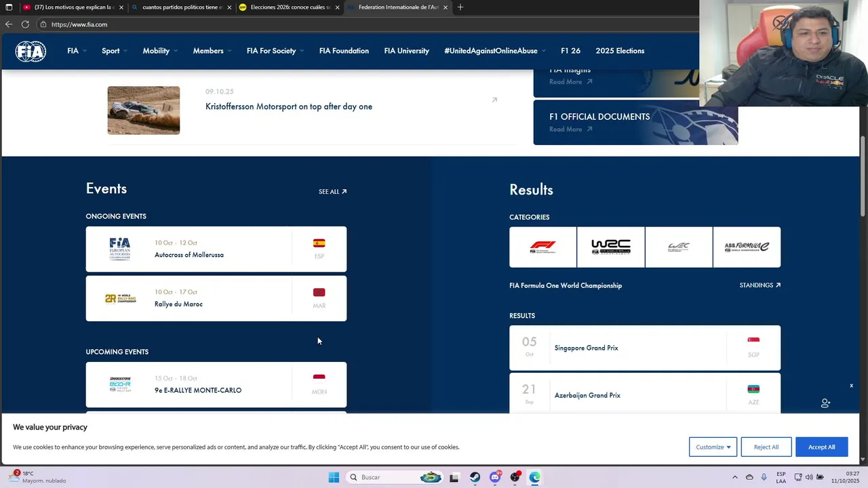This screenshot has width=868, height=488.
Task: Close the 'cuantos partidos politicos' tab
Action: (x=229, y=7)
